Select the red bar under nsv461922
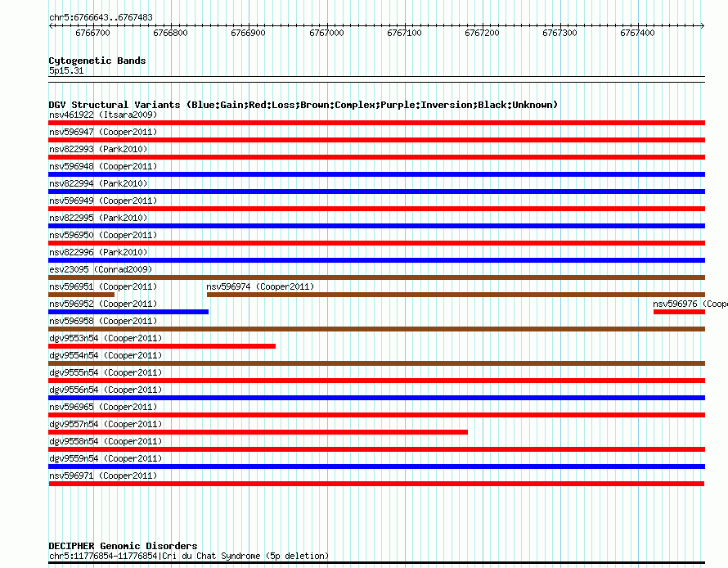Screen dimensions: 728x568 (x=376, y=123)
